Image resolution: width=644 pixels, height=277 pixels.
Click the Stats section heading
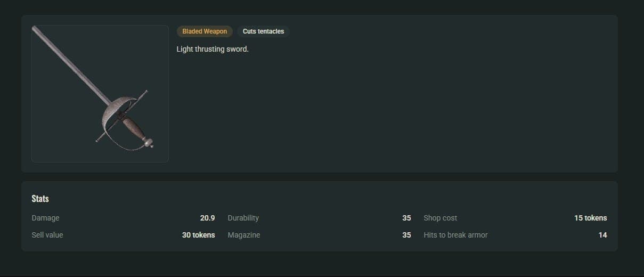click(40, 199)
